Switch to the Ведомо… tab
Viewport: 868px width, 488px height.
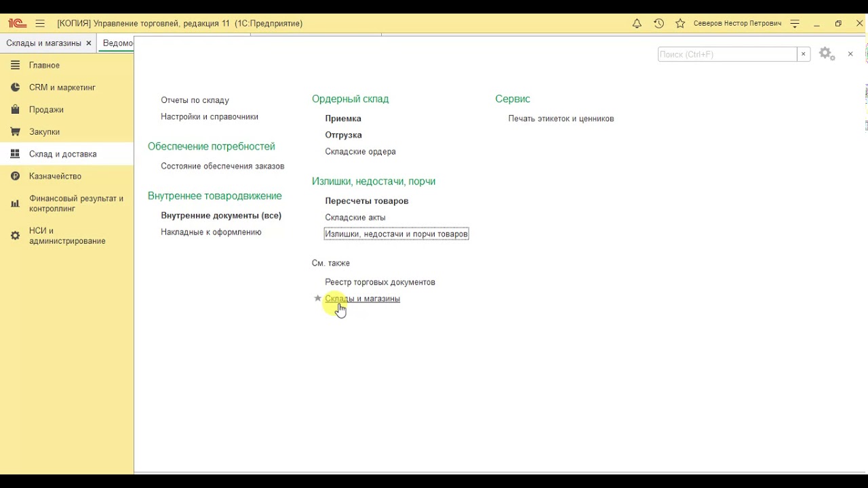(117, 43)
